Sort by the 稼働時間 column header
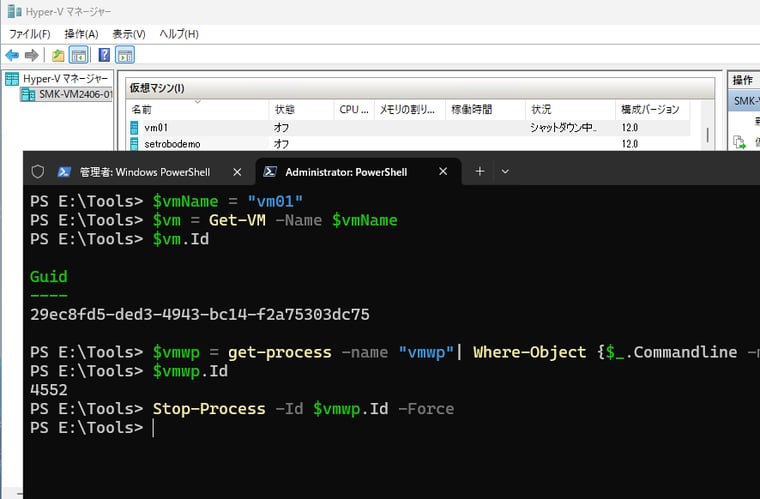Image resolution: width=760 pixels, height=499 pixels. click(x=485, y=109)
